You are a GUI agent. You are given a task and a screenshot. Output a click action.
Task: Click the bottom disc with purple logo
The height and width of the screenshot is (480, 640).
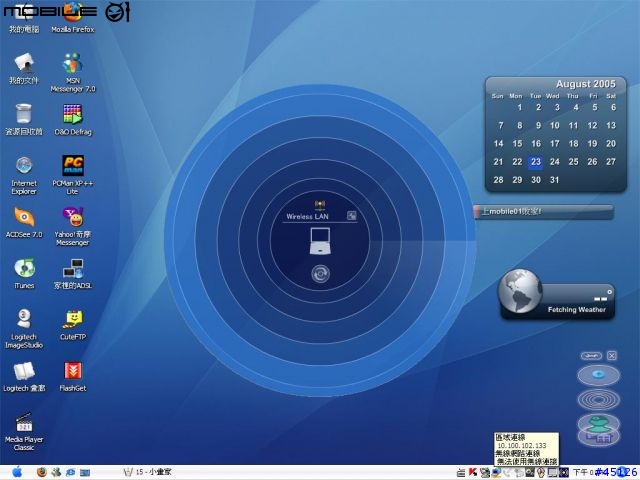click(598, 438)
